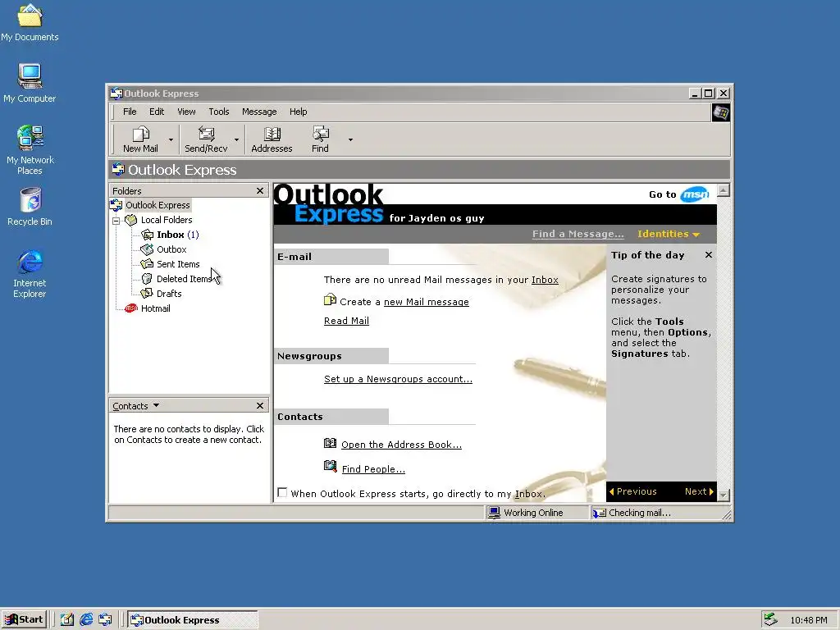Click the New Mail toolbar button
This screenshot has height=630, width=840.
140,139
